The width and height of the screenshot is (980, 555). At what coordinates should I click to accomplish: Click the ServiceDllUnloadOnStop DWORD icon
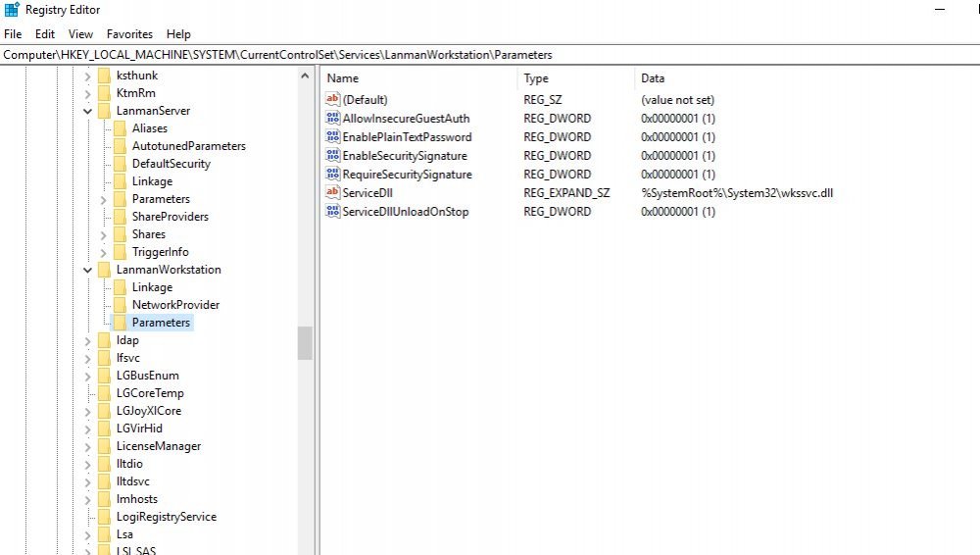332,211
